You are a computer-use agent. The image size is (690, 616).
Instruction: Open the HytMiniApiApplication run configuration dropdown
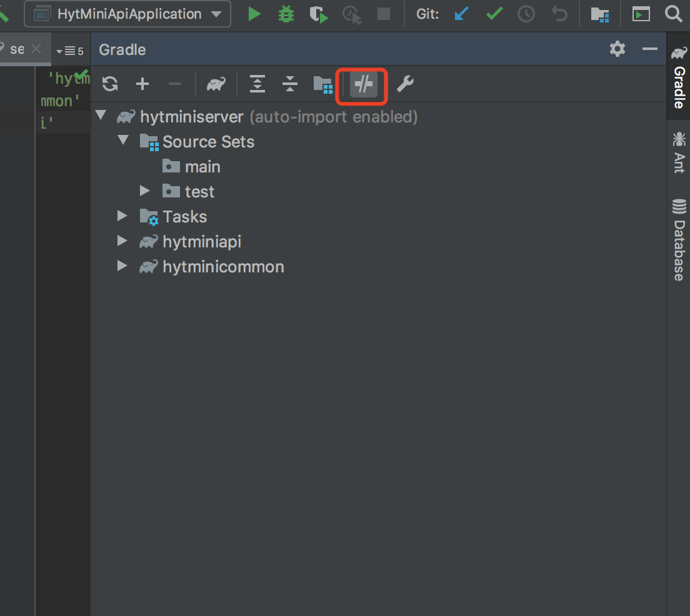pyautogui.click(x=127, y=14)
